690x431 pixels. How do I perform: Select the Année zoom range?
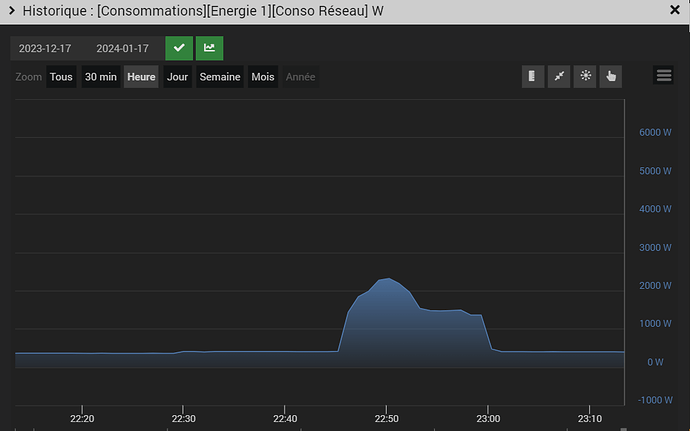(x=301, y=77)
